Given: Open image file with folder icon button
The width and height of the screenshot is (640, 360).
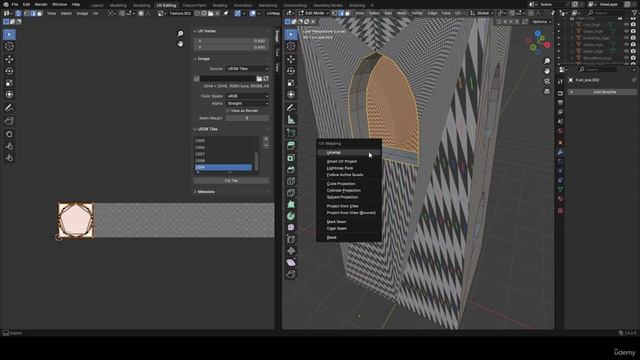Looking at the screenshot, I should point(259,79).
